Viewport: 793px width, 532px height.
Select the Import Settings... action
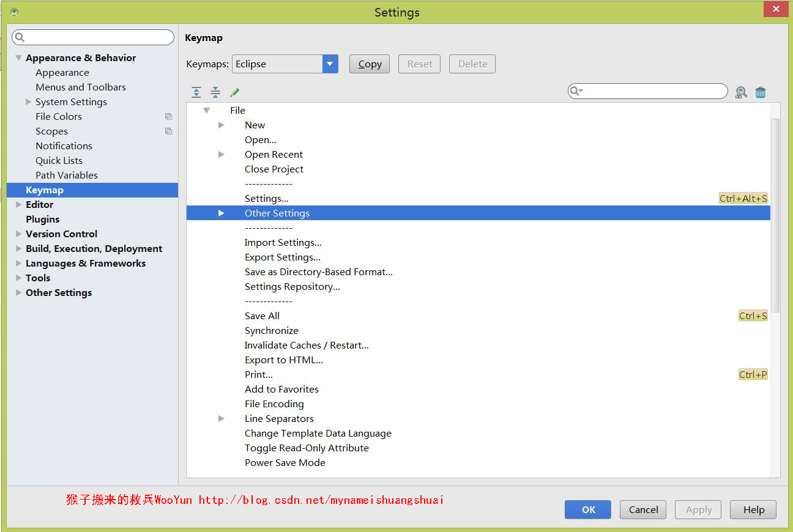coord(283,242)
